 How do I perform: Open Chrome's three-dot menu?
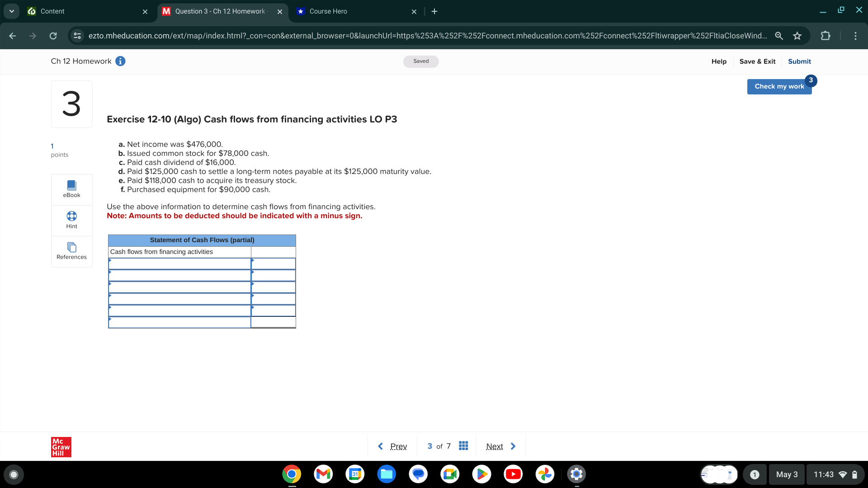point(855,36)
